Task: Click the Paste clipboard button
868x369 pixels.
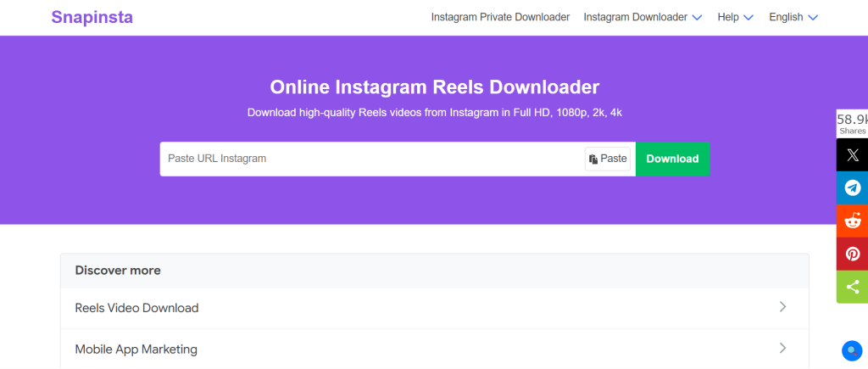Action: coord(607,159)
